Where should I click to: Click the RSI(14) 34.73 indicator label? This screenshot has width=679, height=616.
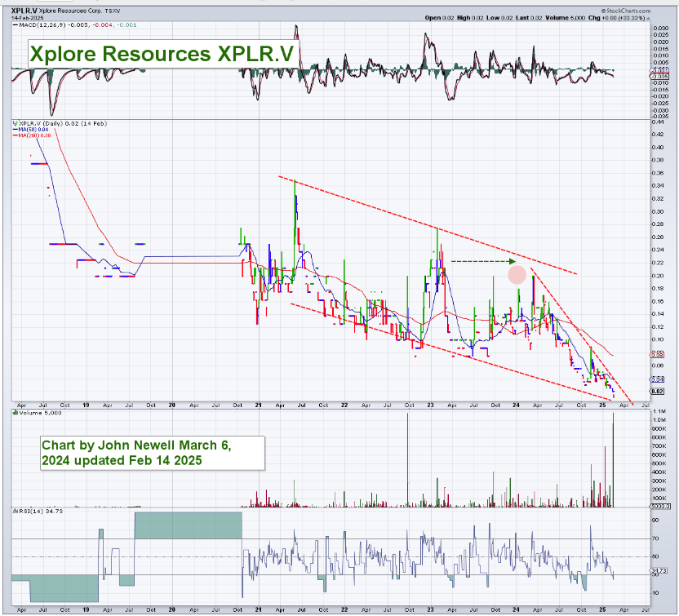click(x=38, y=512)
